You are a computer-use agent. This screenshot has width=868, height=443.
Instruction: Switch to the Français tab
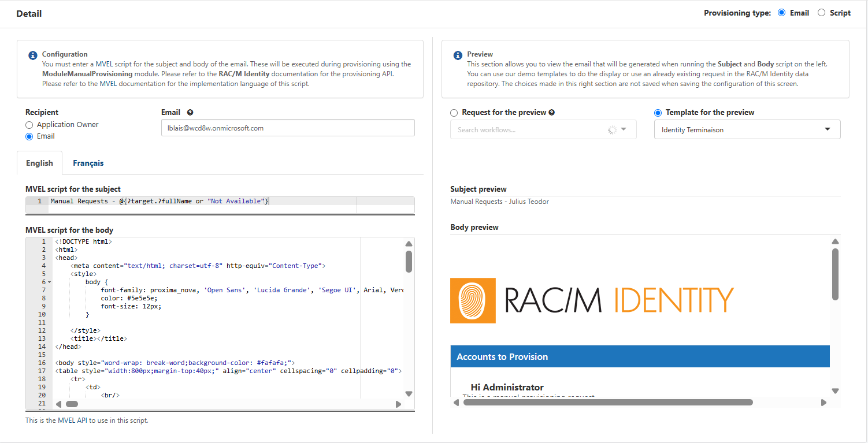pos(88,163)
